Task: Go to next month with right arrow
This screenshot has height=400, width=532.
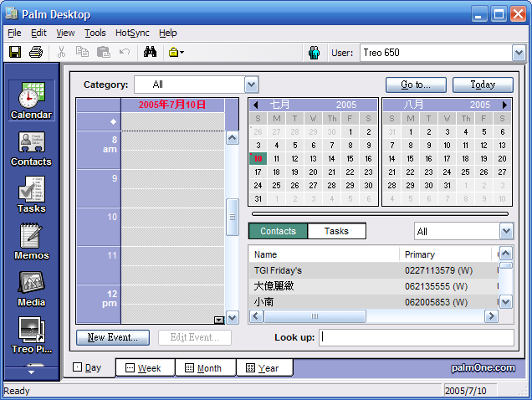Action: (505, 105)
